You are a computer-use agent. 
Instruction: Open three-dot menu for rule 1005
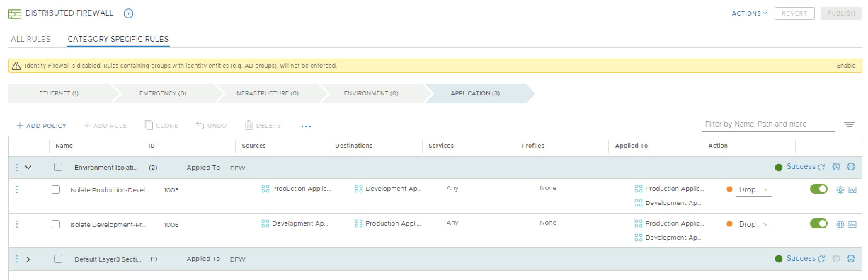point(17,190)
